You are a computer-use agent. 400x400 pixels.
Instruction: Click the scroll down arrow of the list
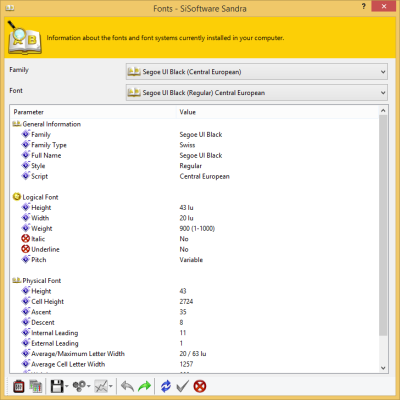(383, 368)
